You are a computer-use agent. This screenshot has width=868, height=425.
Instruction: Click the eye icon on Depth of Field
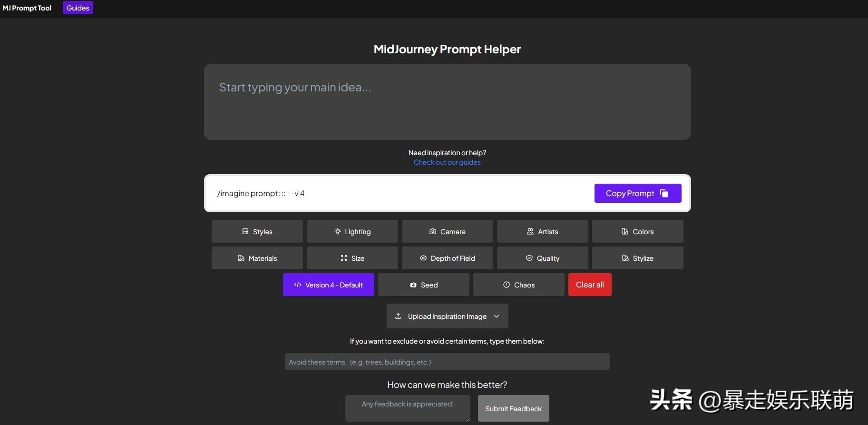coord(423,258)
